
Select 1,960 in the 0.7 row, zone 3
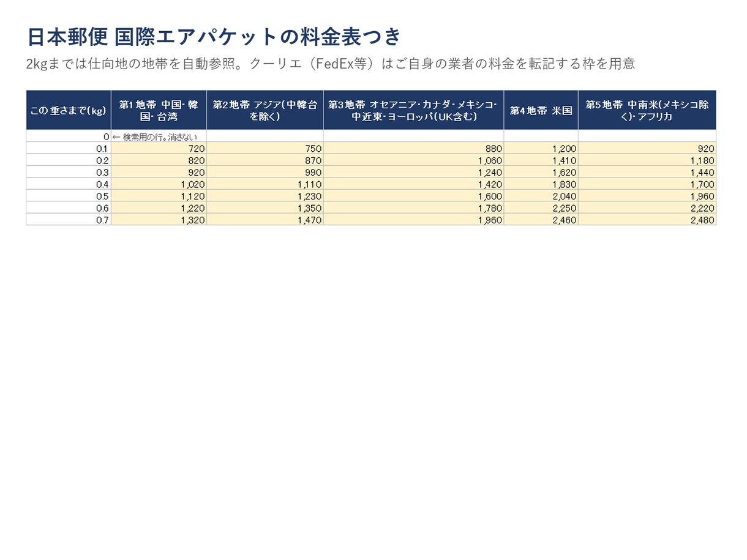(414, 220)
